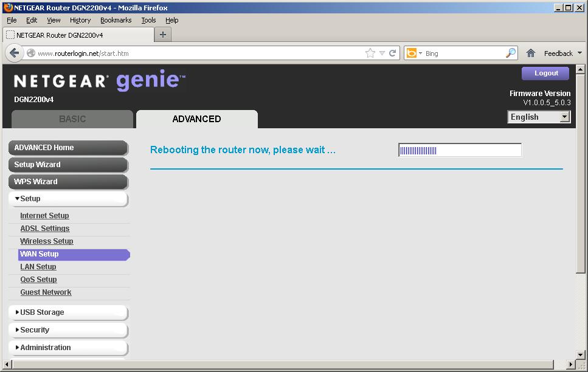
Task: Click the Rebooting the router status message
Action: (243, 150)
